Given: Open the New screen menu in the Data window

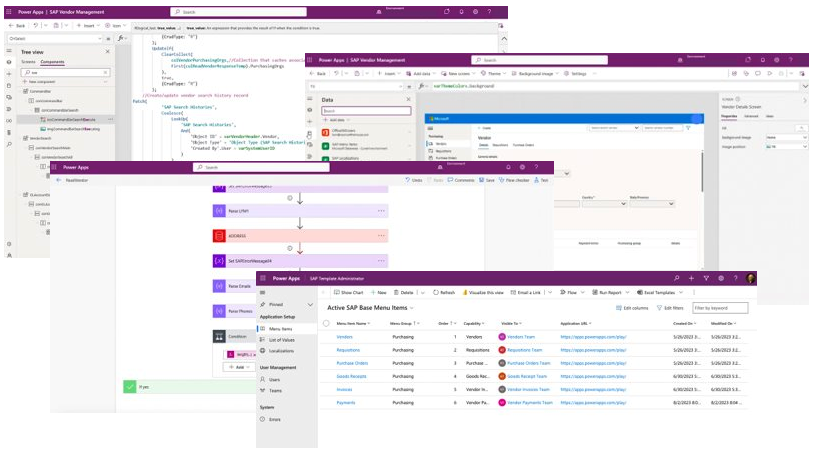Looking at the screenshot, I should click(458, 74).
